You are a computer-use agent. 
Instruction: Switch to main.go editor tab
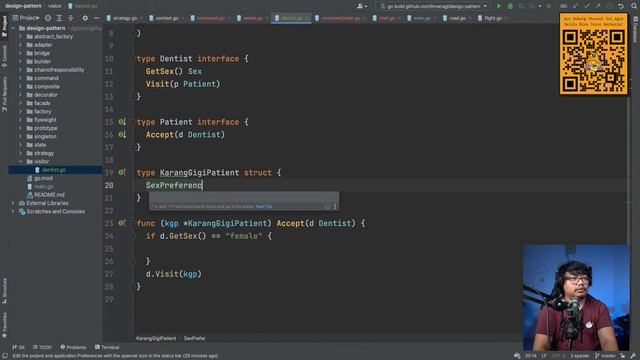[419, 18]
